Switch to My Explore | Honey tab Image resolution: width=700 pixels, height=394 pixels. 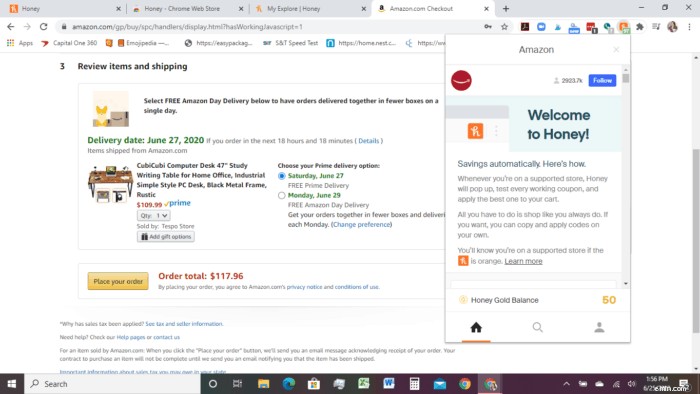tap(309, 8)
